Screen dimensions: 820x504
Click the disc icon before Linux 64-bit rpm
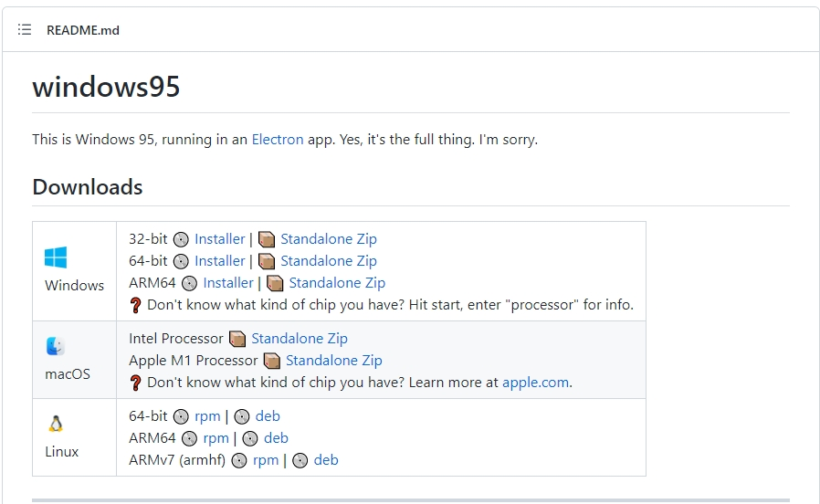point(181,416)
